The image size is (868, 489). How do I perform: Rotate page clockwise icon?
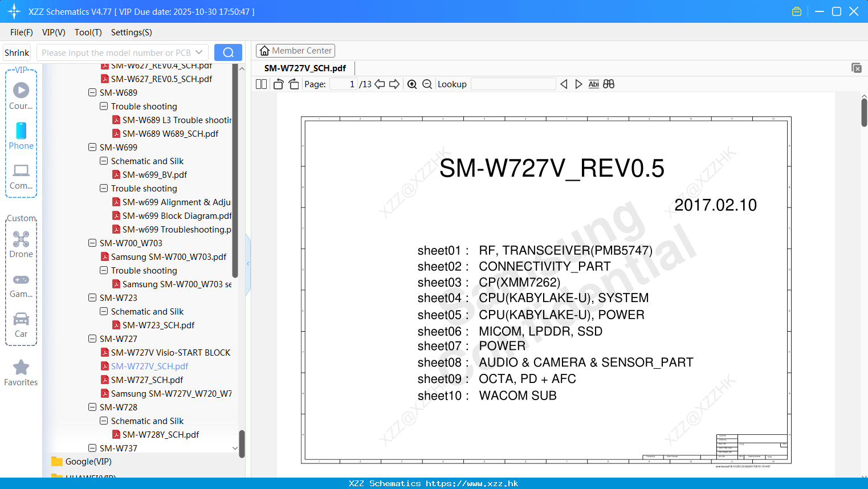(294, 84)
